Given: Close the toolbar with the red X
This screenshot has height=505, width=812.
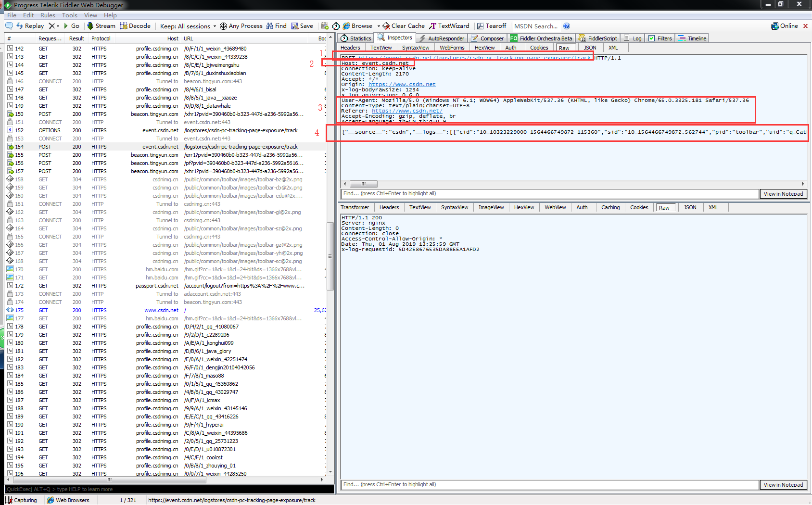Looking at the screenshot, I should pyautogui.click(x=805, y=26).
